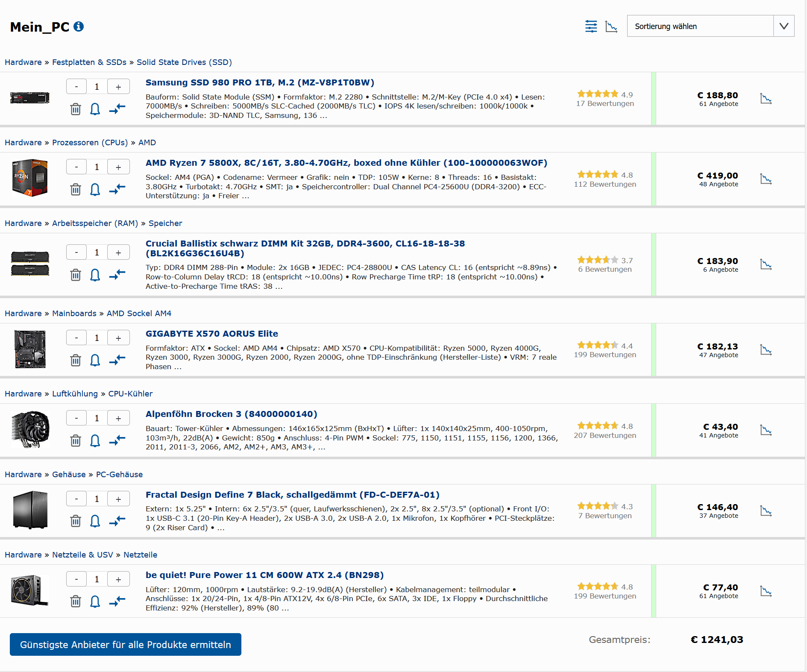Click quantity field for Samsung SSD 980 PRO
Image resolution: width=807 pixels, height=672 pixels.
tap(97, 87)
